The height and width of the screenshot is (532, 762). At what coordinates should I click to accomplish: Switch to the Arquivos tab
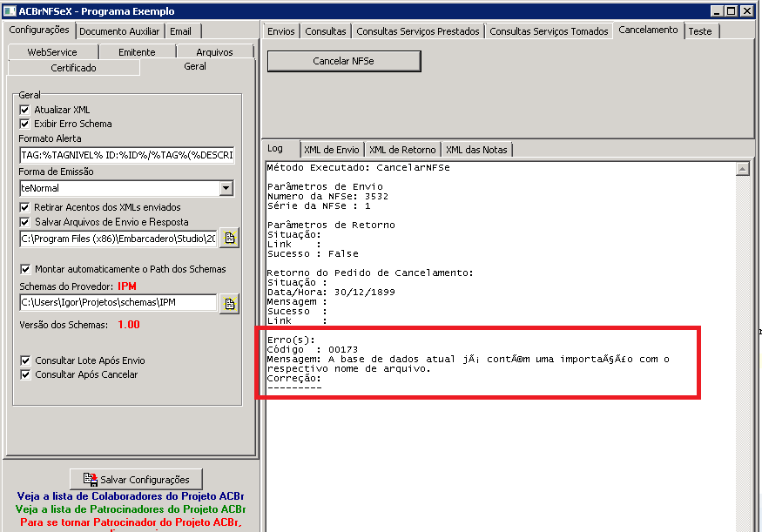[215, 52]
